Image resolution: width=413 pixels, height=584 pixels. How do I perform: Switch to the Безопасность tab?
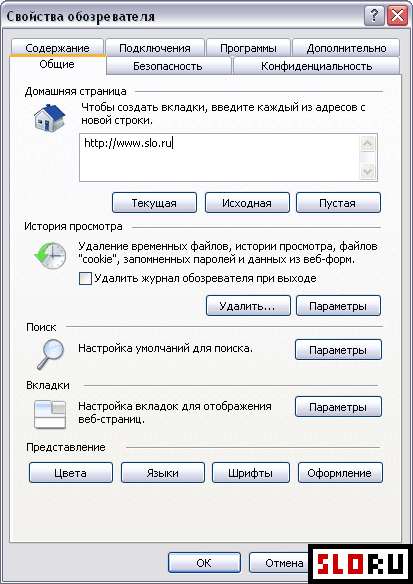[x=168, y=66]
